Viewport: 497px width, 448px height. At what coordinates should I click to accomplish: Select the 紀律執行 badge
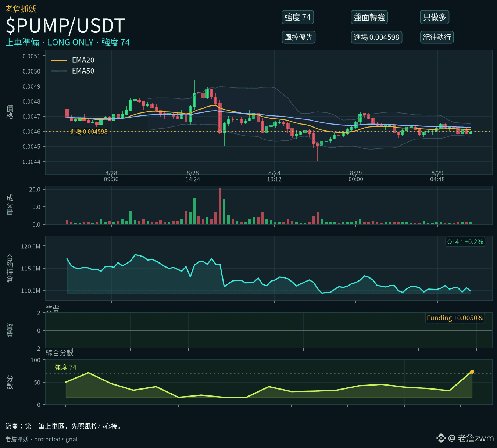[437, 37]
